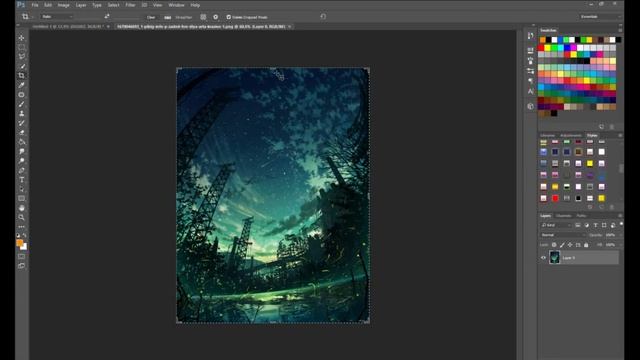Open the Edit Toolbar three-dots button

(22, 227)
